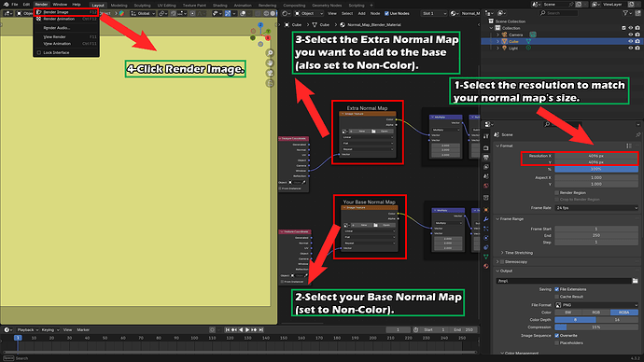Switch to the Shading workspace tab
Screen dimensions: 644x362
tap(219, 6)
